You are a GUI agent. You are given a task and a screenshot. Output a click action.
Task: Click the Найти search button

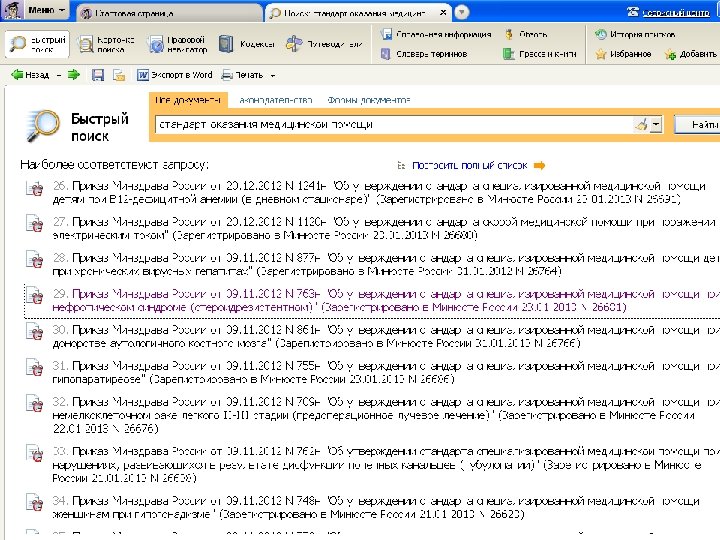pos(698,124)
